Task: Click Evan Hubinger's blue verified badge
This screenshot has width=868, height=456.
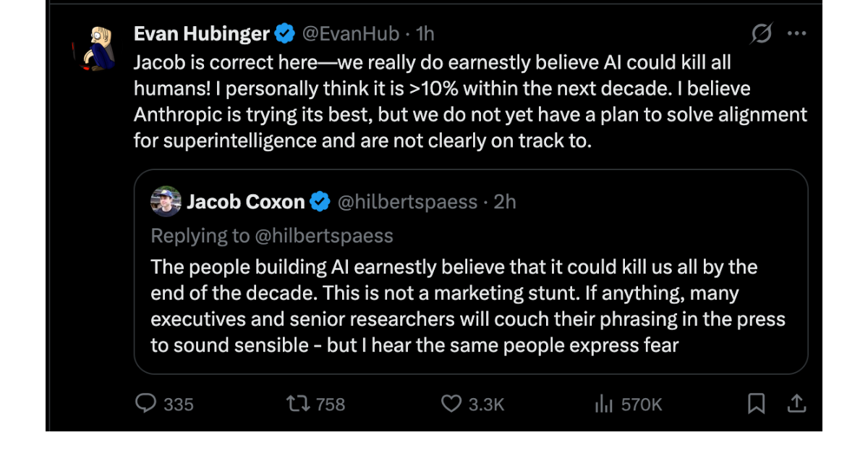Action: click(285, 33)
